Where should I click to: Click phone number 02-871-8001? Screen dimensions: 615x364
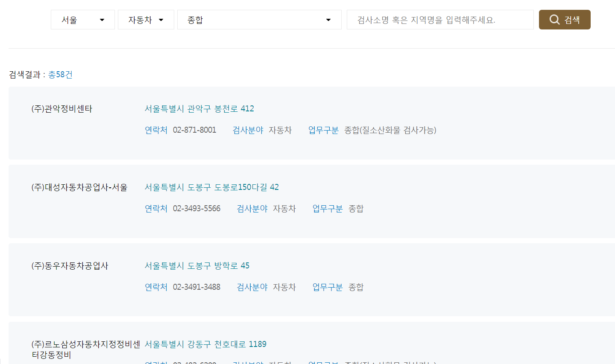(x=195, y=130)
